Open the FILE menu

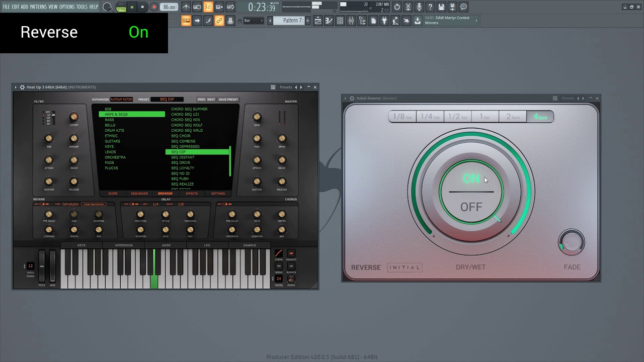[x=6, y=7]
